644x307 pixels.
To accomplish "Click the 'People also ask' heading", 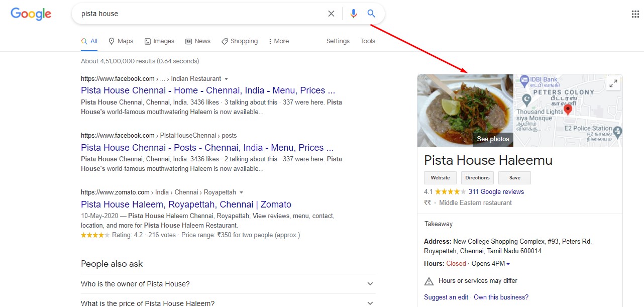I will point(112,264).
